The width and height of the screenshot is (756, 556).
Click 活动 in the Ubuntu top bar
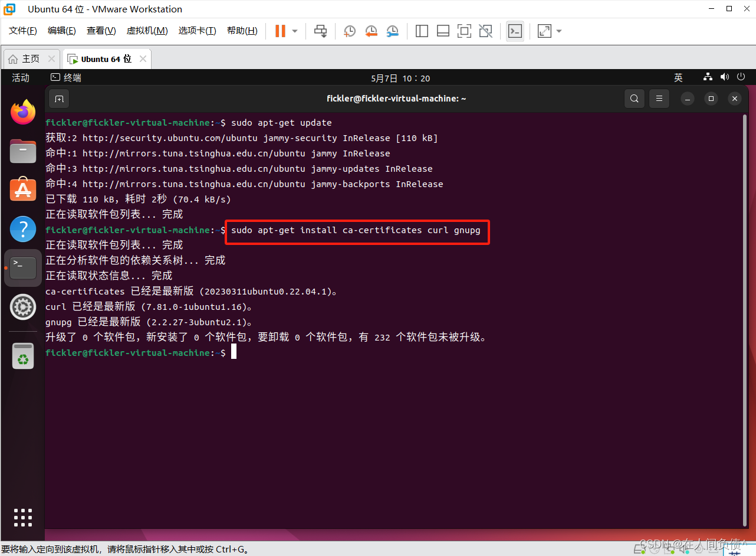(x=21, y=78)
